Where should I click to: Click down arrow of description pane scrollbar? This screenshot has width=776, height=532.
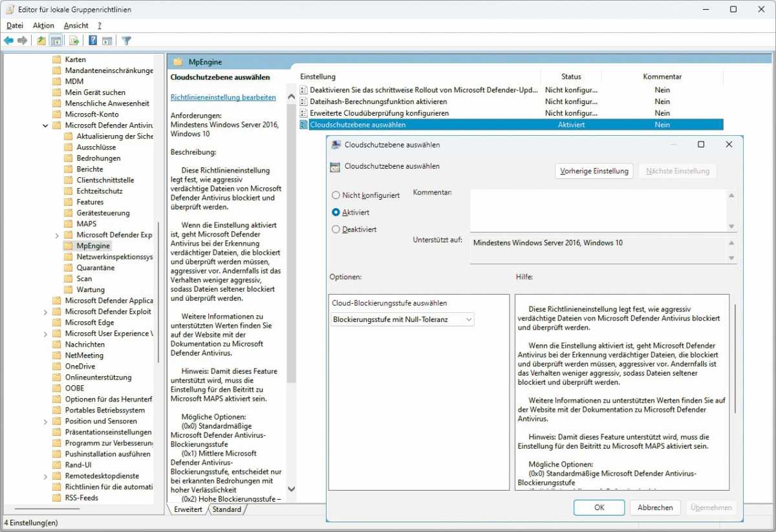pyautogui.click(x=290, y=489)
